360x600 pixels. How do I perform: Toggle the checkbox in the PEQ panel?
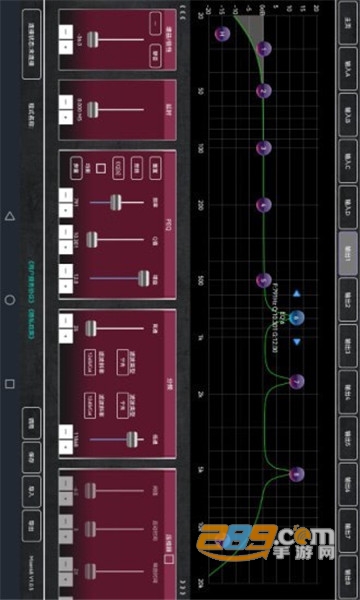tap(101, 169)
